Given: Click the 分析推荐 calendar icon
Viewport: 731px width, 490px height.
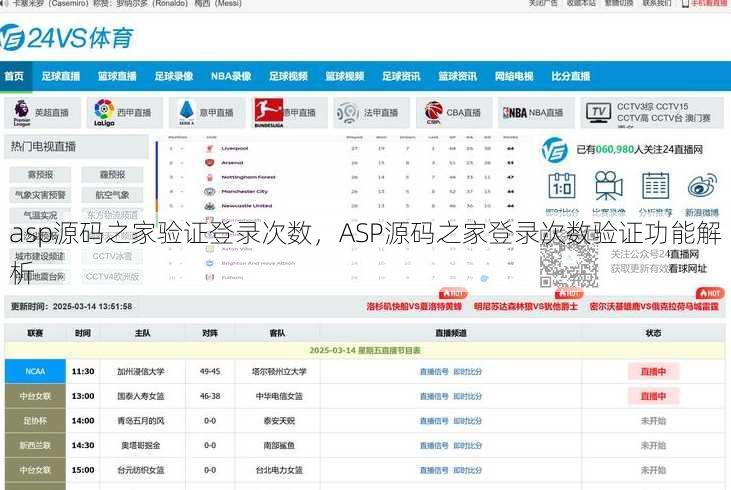Looking at the screenshot, I should tap(655, 186).
